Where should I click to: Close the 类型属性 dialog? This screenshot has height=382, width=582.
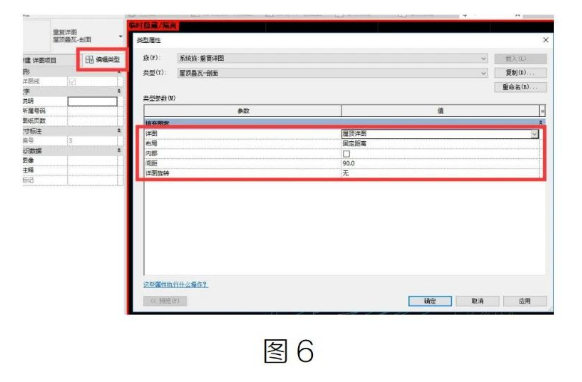[x=546, y=40]
